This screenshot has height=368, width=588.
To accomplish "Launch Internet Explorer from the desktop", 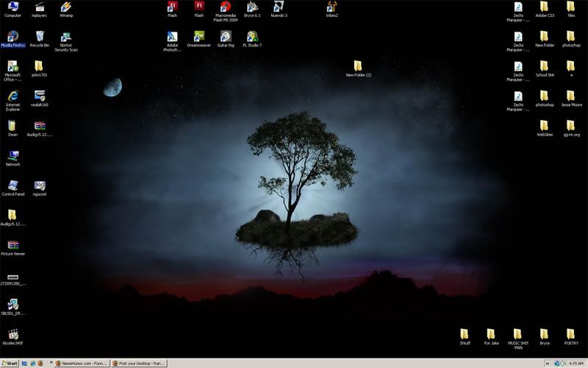I will 12,101.
